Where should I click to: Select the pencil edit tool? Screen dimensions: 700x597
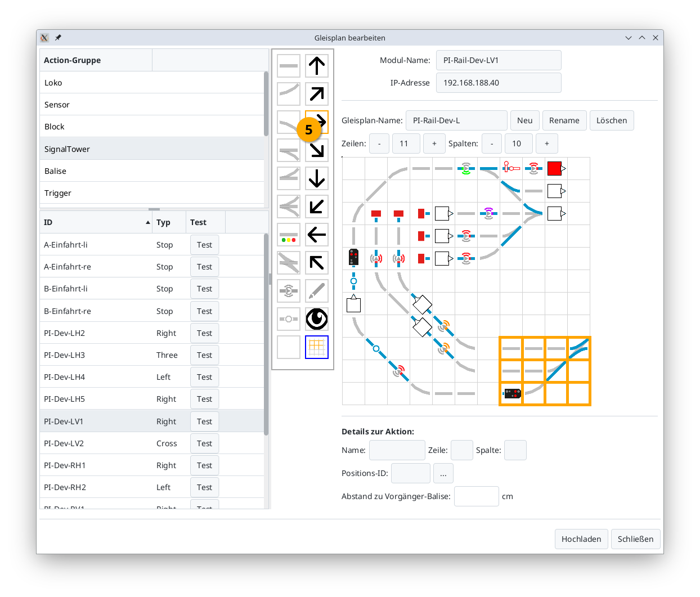tap(317, 291)
